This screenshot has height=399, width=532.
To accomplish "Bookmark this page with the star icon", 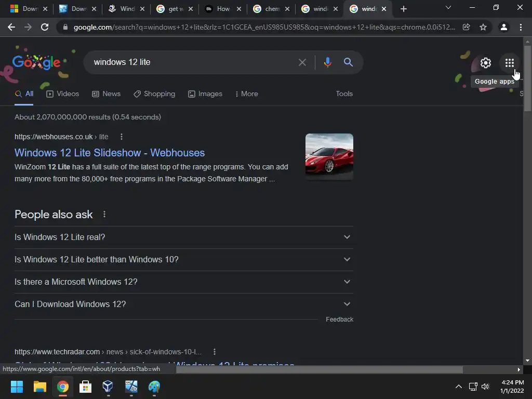I will (483, 27).
